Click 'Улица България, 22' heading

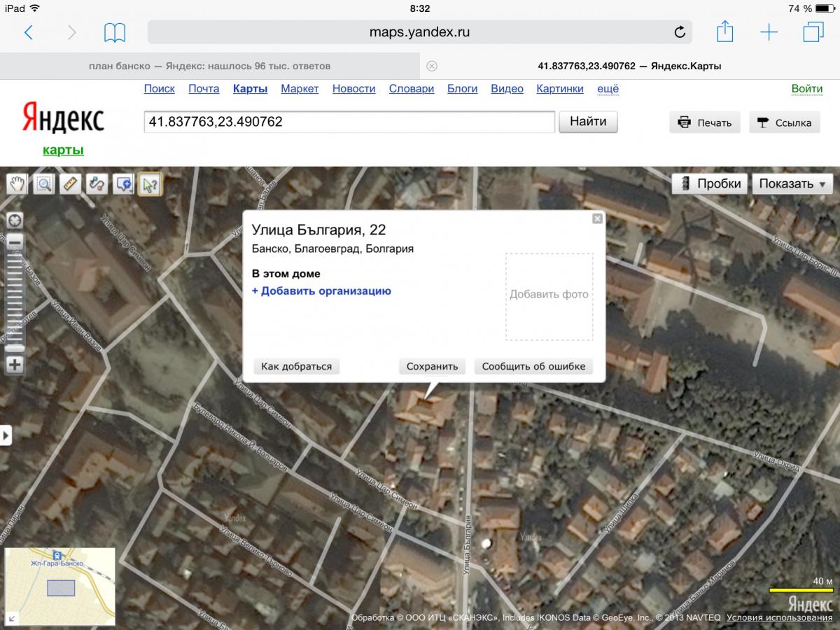click(x=318, y=230)
